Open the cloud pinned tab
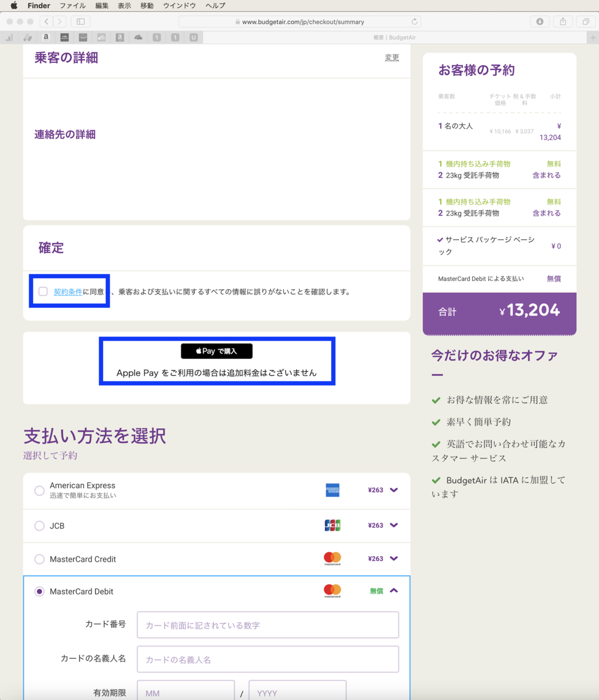This screenshot has height=700, width=599. (x=138, y=37)
